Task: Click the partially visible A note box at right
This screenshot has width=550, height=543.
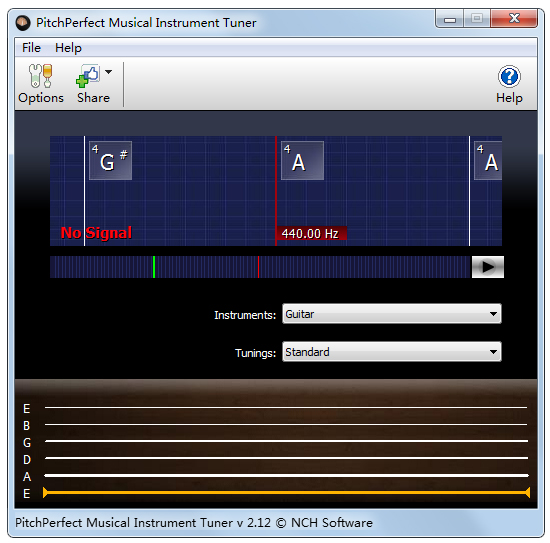Action: click(x=488, y=160)
